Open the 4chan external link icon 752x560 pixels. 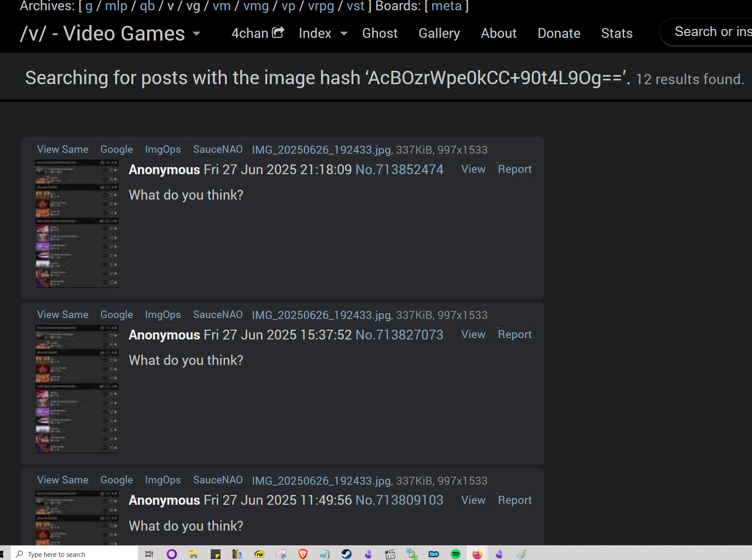click(x=278, y=32)
